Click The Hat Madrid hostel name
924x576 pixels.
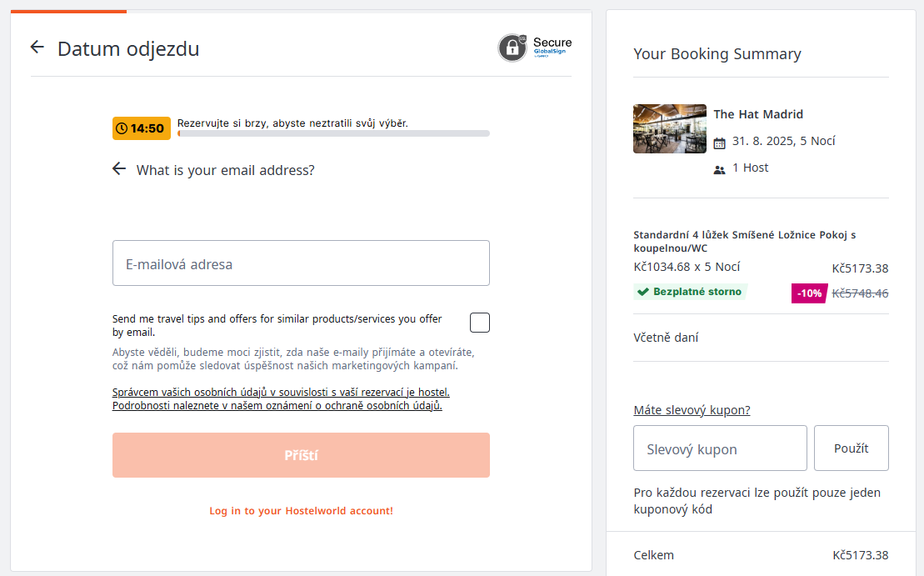click(x=758, y=114)
